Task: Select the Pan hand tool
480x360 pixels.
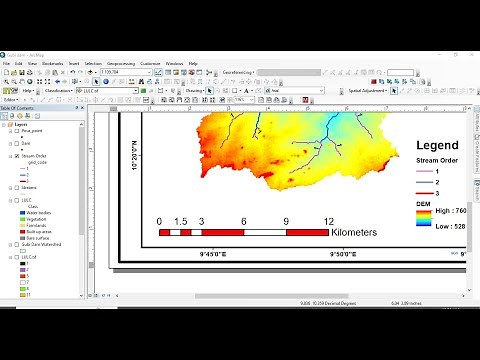Action: pyautogui.click(x=22, y=81)
